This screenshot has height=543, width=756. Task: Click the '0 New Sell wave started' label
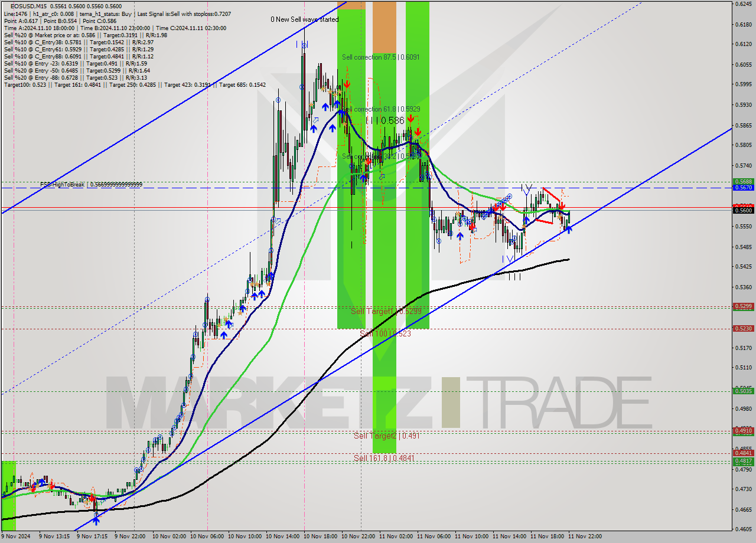305,19
